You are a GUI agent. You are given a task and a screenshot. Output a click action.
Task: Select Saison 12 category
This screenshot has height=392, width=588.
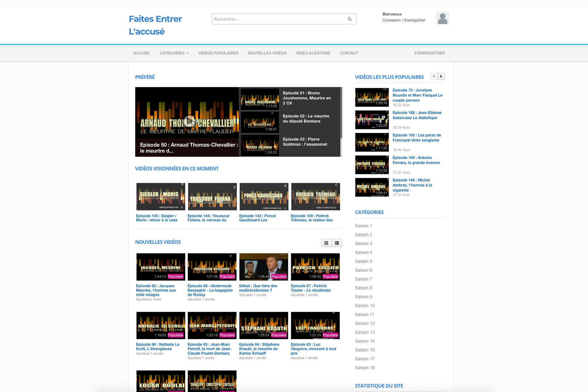pyautogui.click(x=365, y=323)
